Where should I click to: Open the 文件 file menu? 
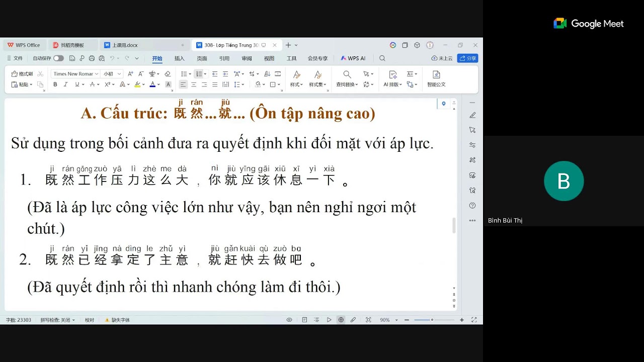point(15,58)
